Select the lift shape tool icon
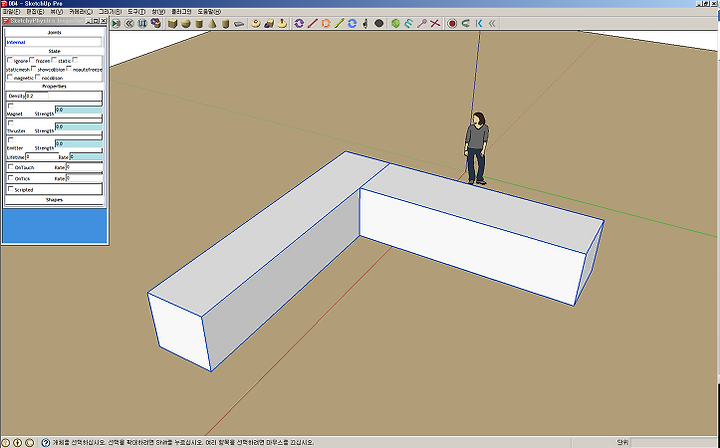This screenshot has width=720, height=448. [282, 23]
